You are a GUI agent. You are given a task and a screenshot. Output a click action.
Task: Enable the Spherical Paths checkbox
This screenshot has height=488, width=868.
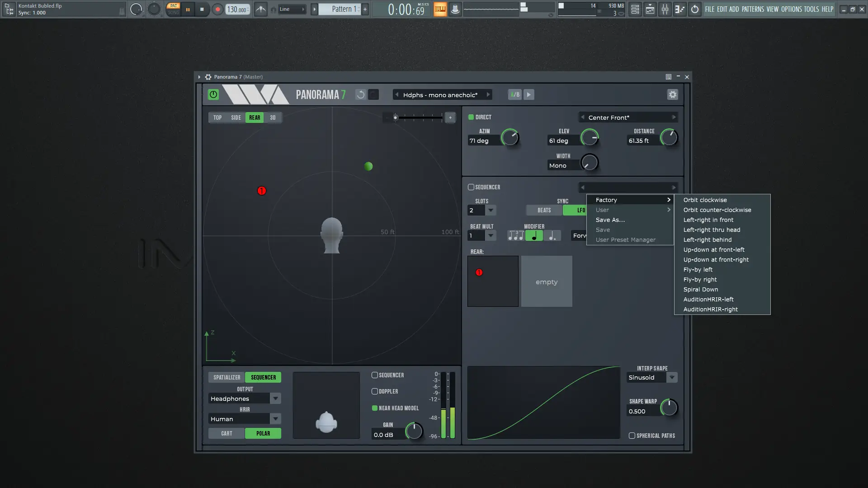pyautogui.click(x=632, y=436)
